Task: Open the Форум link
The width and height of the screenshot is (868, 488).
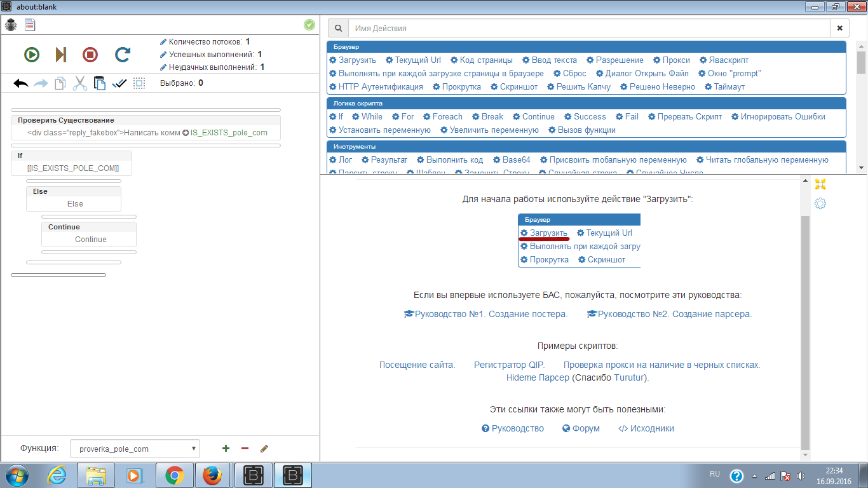Action: (581, 428)
